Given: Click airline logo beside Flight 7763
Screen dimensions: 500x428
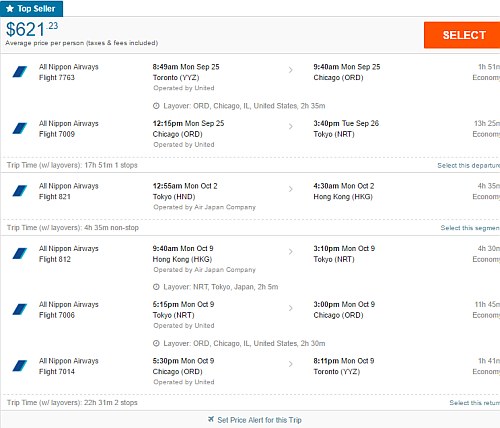Looking at the screenshot, I should coord(20,72).
